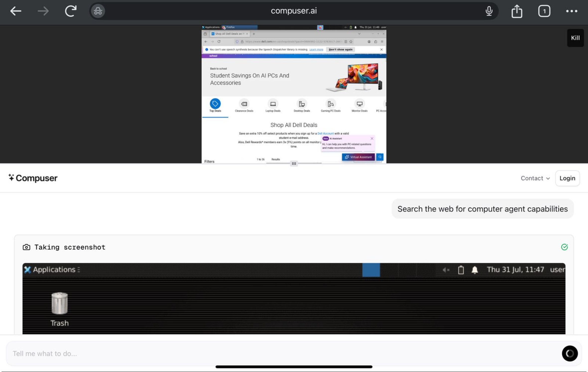This screenshot has width=588, height=372.
Task: Toggle reader view icon in Firefox URL bar
Action: point(346,42)
